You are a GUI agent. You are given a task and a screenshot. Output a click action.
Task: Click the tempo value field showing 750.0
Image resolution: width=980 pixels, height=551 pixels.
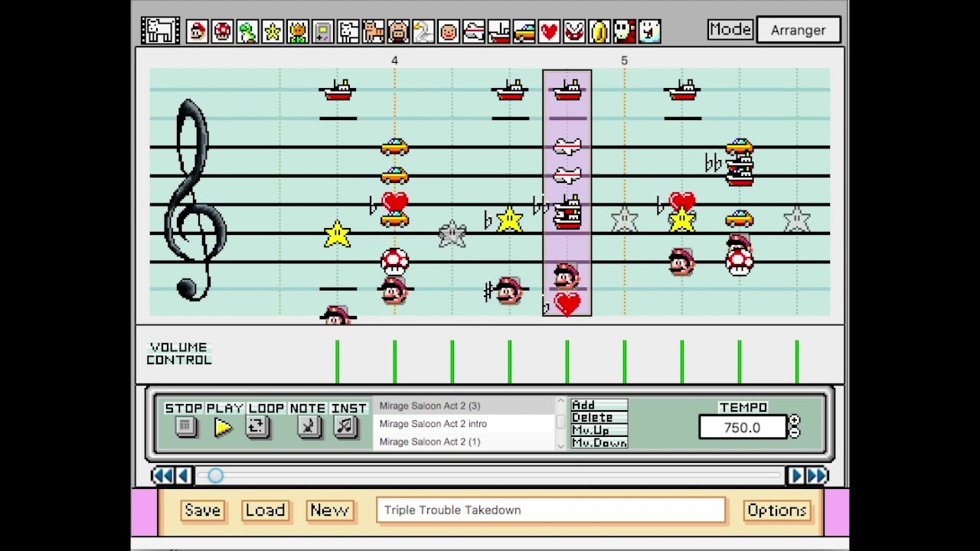click(742, 428)
